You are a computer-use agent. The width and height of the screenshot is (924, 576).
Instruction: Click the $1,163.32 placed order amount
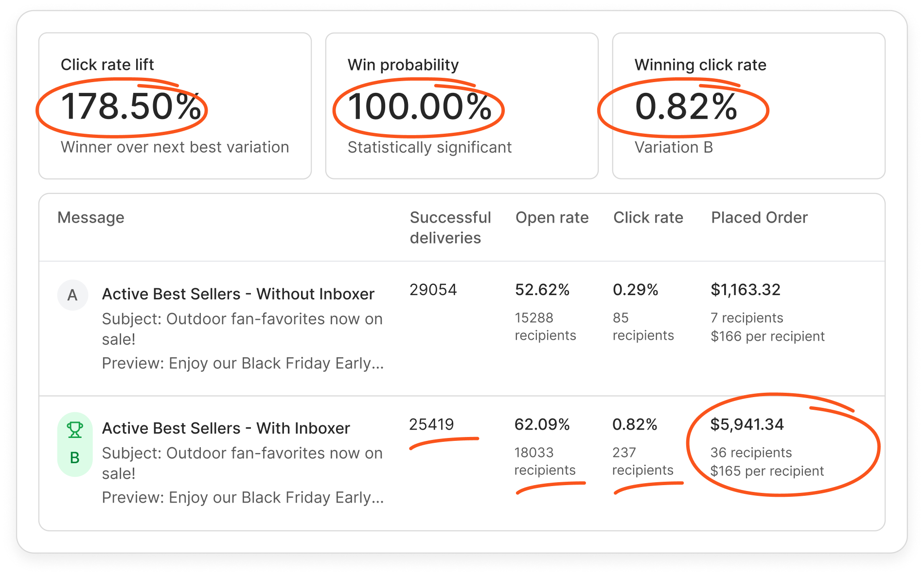click(x=746, y=290)
